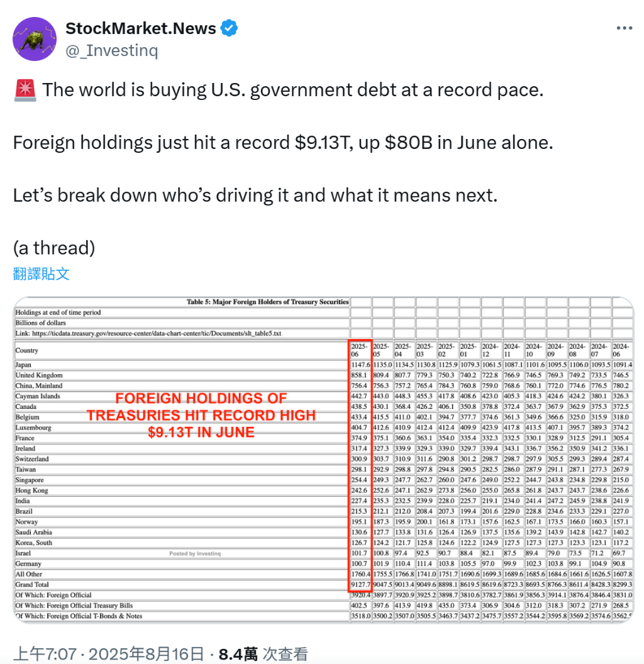Click the red-highlighted 2025-06 column header

(x=360, y=350)
